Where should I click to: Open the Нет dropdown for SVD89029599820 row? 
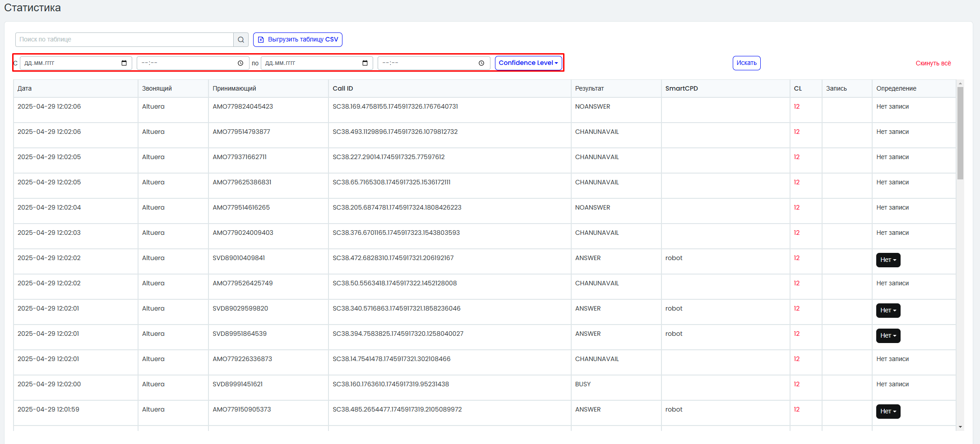coord(888,311)
